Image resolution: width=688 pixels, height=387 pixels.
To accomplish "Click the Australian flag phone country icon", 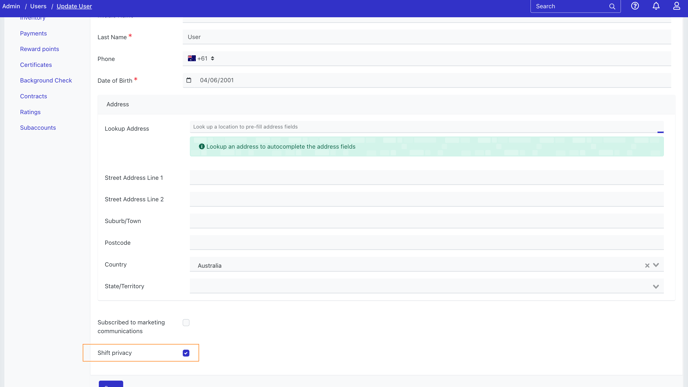I will [x=192, y=58].
